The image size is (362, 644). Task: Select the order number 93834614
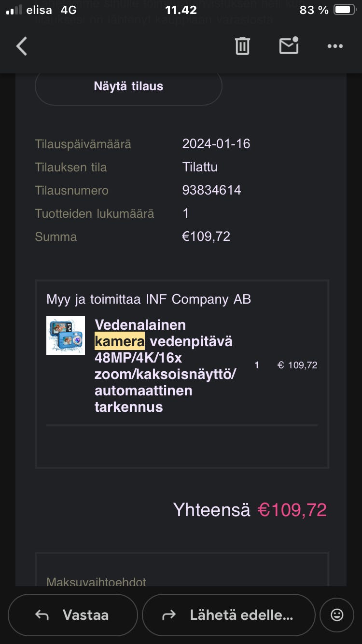211,190
